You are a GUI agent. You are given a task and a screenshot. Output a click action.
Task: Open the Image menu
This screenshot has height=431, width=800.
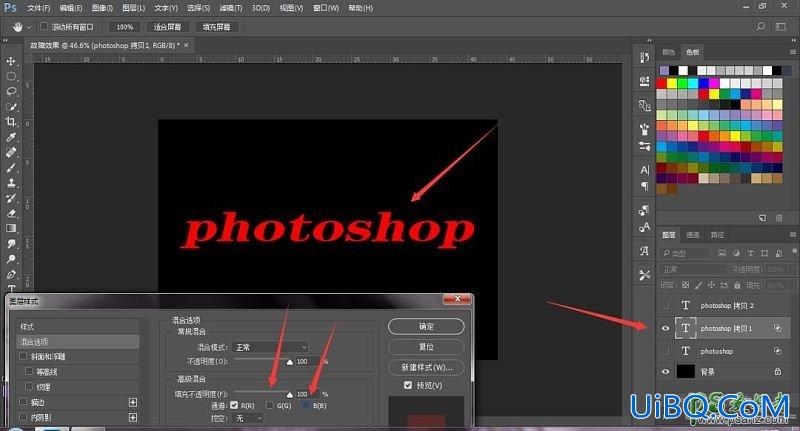pos(102,8)
